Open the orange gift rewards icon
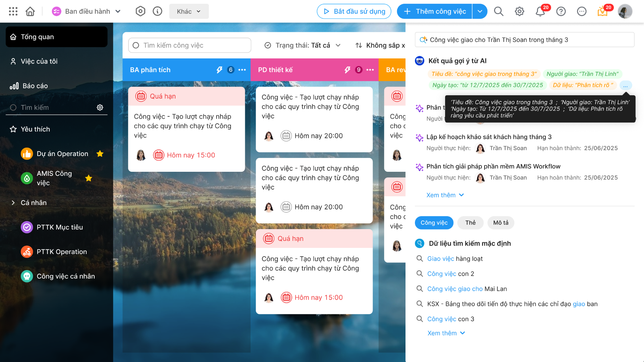The image size is (644, 362). [x=602, y=11]
